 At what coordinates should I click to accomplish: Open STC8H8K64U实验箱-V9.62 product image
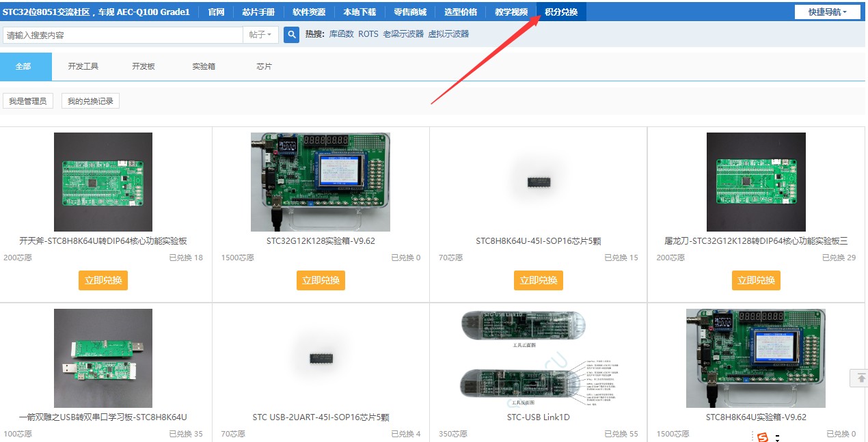click(x=756, y=358)
